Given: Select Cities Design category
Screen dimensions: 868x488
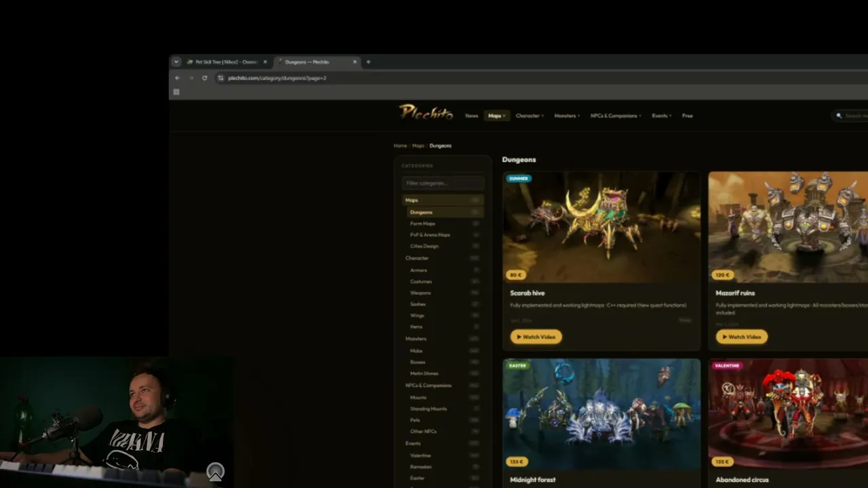Looking at the screenshot, I should point(445,246).
